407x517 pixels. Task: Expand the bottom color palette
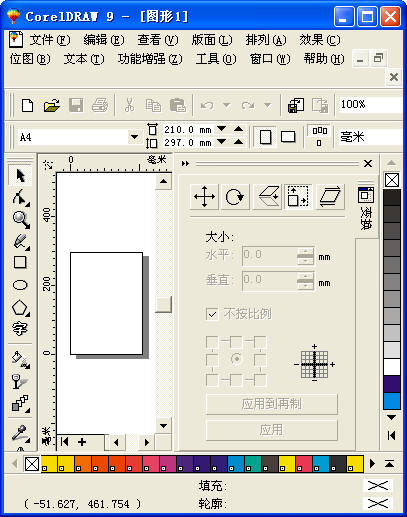pyautogui.click(x=389, y=464)
